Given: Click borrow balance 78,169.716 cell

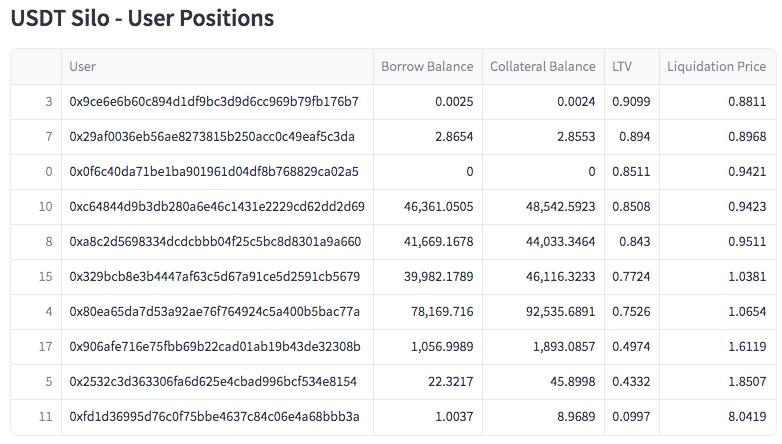Looking at the screenshot, I should [x=441, y=312].
